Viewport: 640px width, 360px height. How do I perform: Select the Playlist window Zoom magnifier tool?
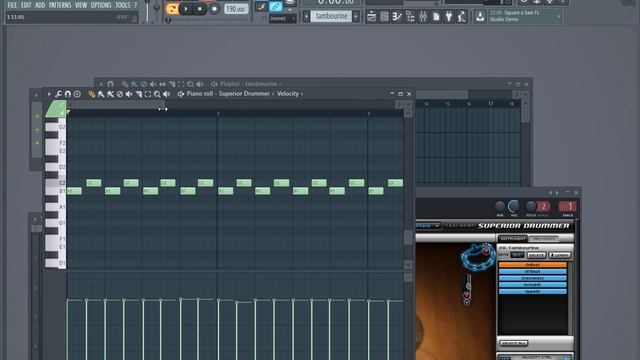pos(190,84)
